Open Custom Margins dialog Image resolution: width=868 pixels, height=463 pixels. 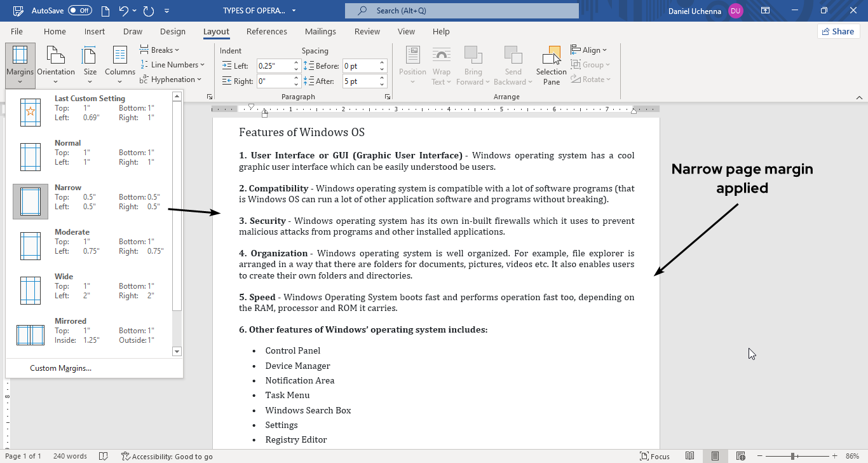coord(61,368)
